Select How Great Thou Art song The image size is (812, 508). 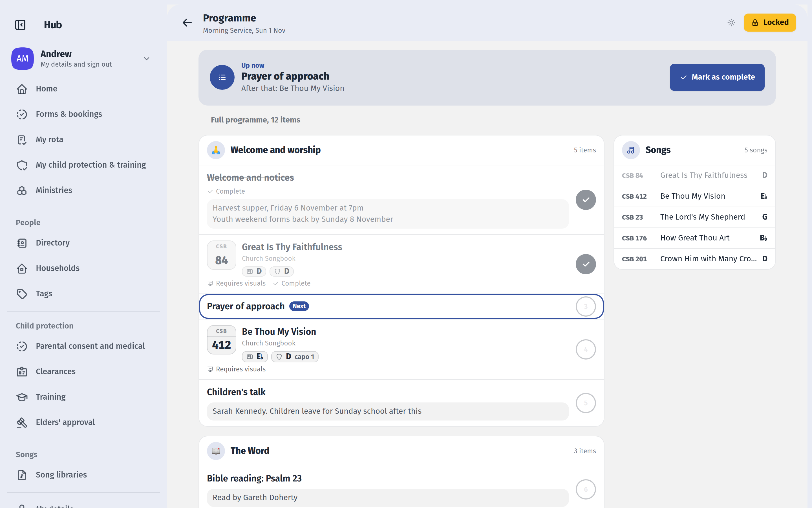pos(694,238)
